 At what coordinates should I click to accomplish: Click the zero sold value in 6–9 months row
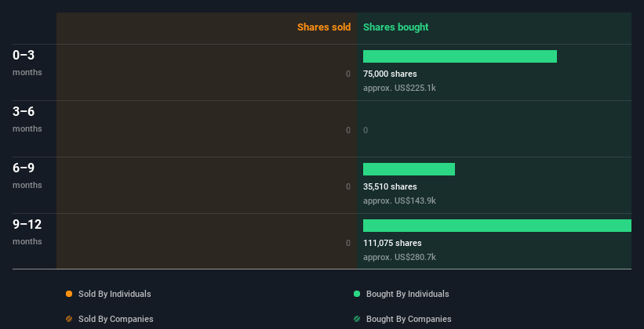point(348,186)
